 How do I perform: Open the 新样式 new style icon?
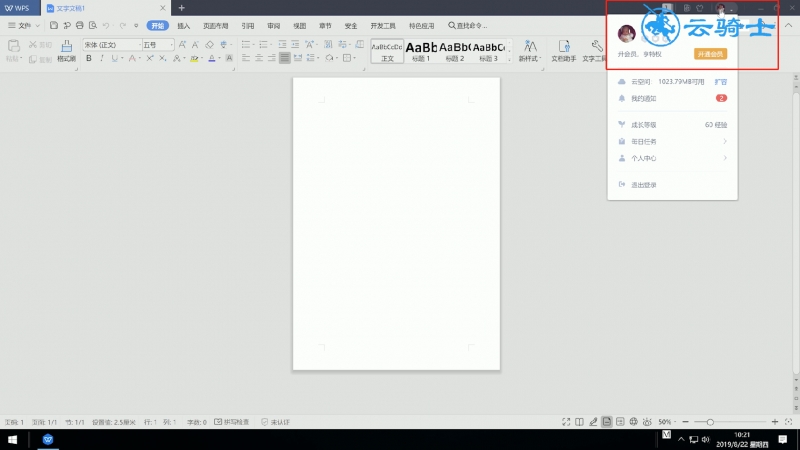click(530, 51)
